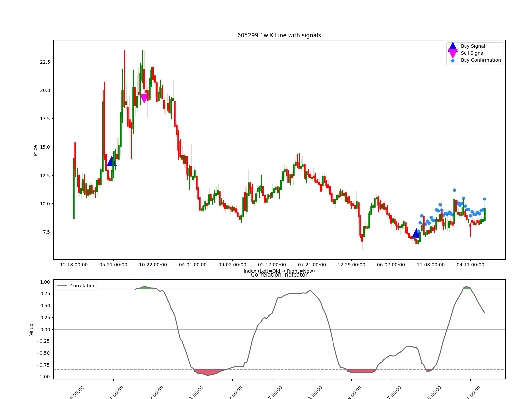Click the 20.0 price axis tick
532x399 pixels.
click(45, 90)
